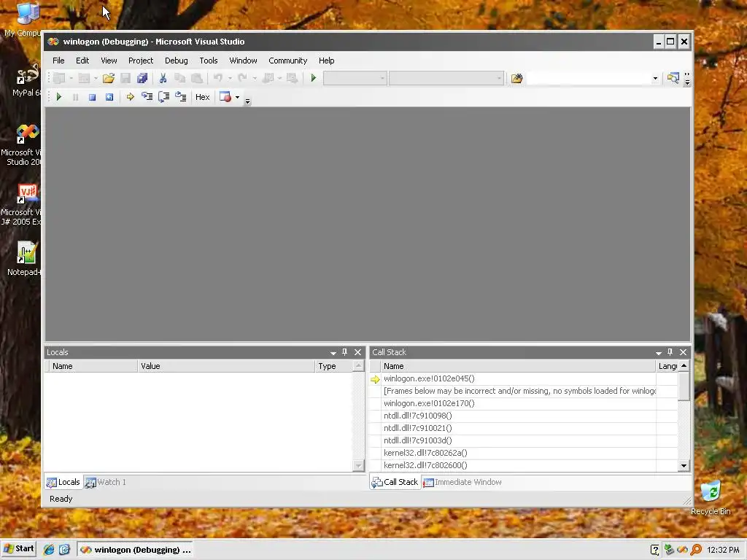The height and width of the screenshot is (560, 747).
Task: Select frame ntdll.dll!7c910021()
Action: (418, 428)
